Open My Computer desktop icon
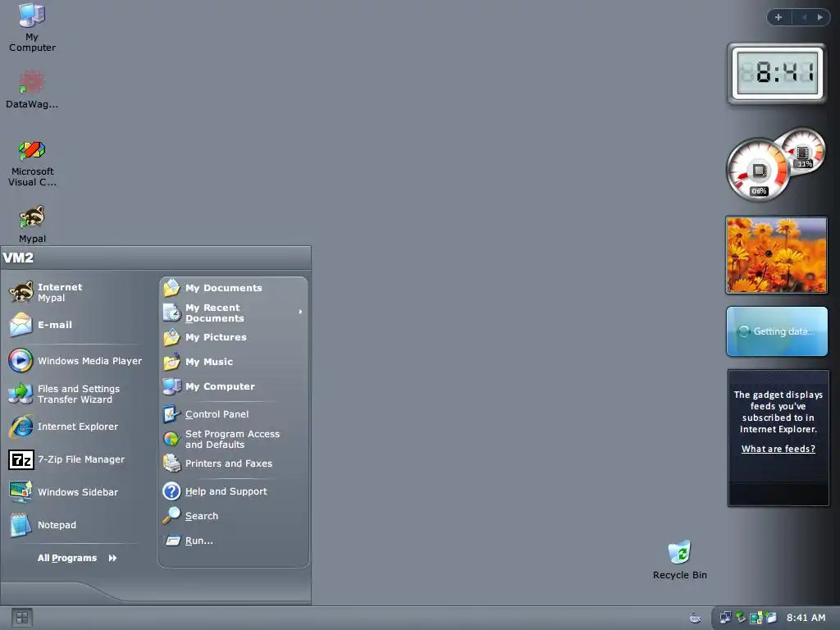 point(32,27)
